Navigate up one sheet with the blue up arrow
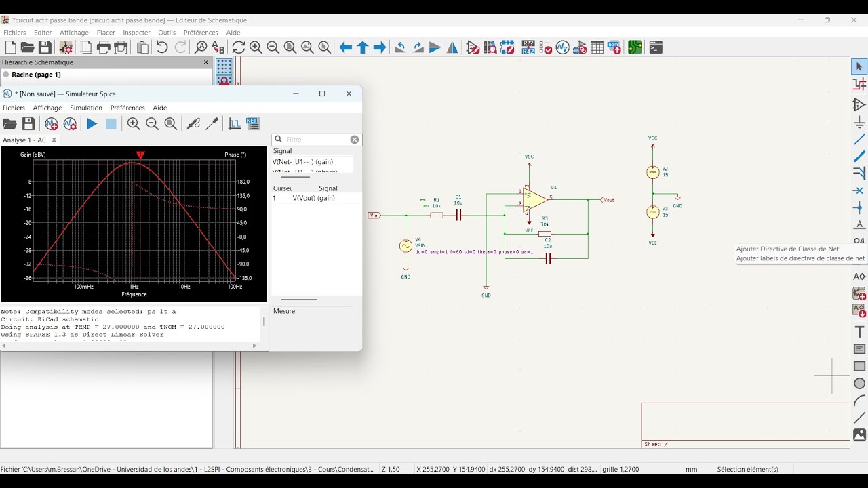The height and width of the screenshot is (488, 868). (x=363, y=47)
